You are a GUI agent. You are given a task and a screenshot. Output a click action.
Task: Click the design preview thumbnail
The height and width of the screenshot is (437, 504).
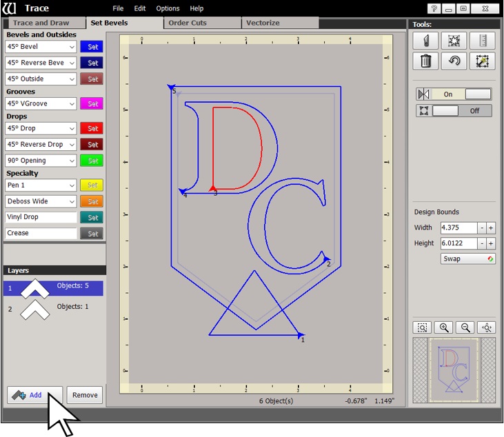tap(454, 370)
